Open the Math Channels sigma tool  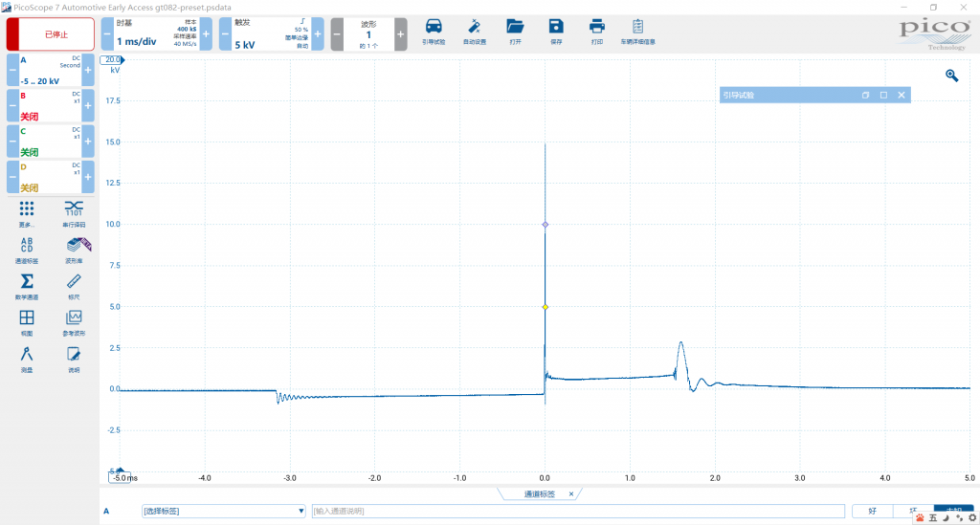(x=27, y=286)
